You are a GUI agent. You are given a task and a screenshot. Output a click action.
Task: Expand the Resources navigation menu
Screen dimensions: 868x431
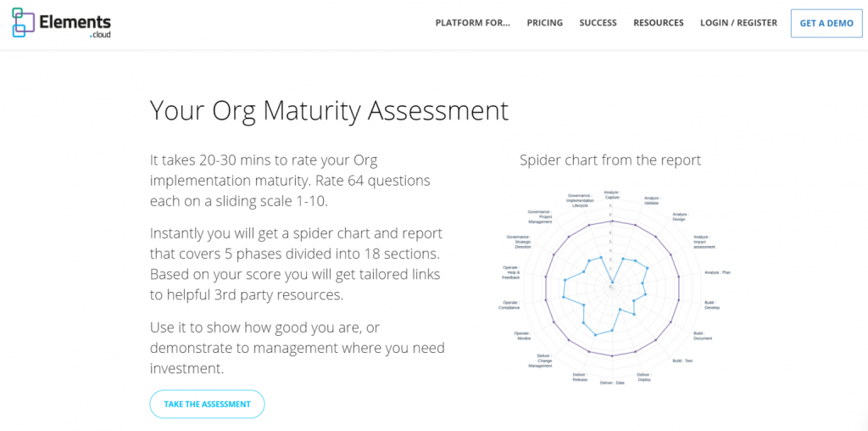[658, 23]
